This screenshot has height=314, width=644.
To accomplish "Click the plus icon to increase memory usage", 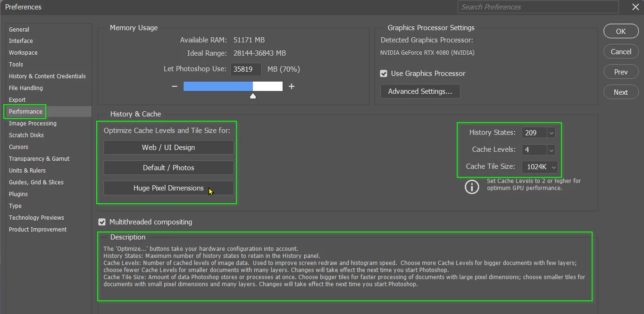I will (x=292, y=86).
